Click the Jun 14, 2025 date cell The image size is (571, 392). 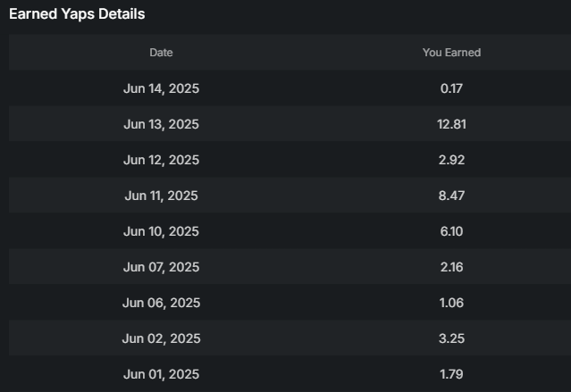tap(161, 88)
